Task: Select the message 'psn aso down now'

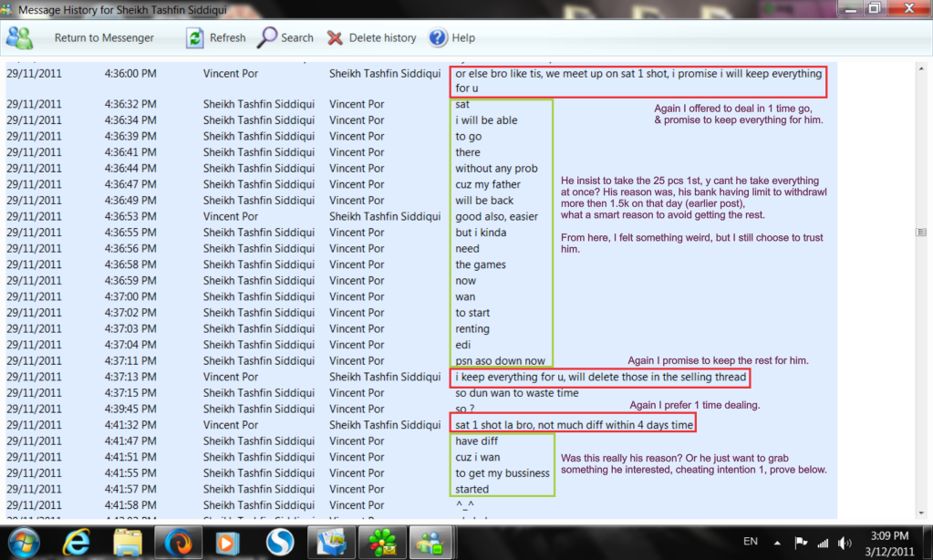Action: coord(500,361)
